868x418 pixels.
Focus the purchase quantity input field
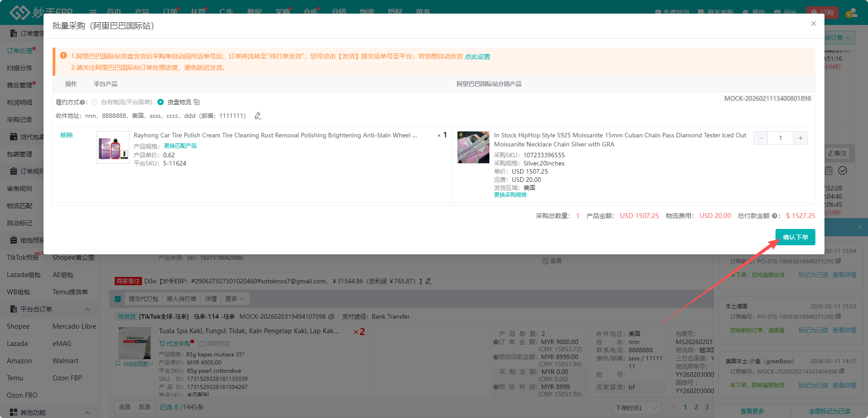tap(780, 138)
